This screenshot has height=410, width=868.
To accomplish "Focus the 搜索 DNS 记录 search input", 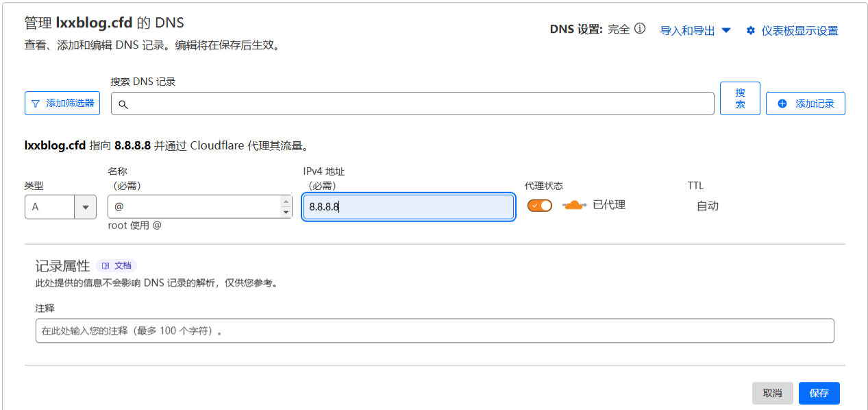I will tap(418, 104).
